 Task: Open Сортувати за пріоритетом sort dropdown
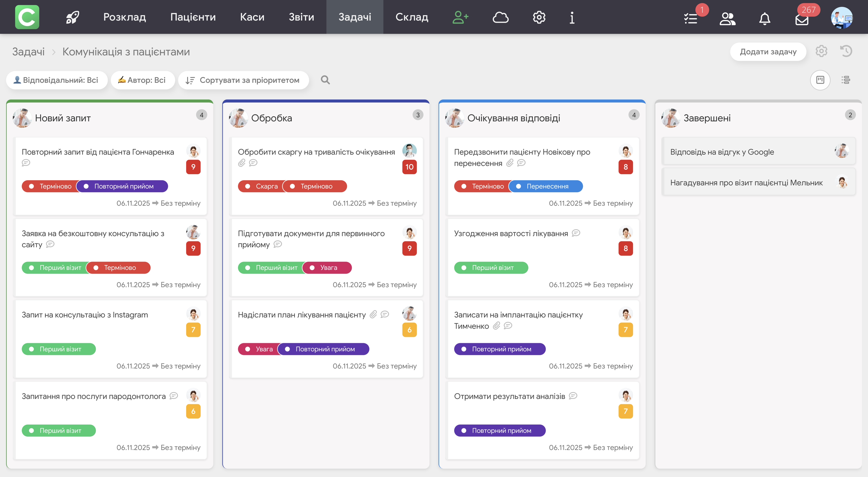243,80
